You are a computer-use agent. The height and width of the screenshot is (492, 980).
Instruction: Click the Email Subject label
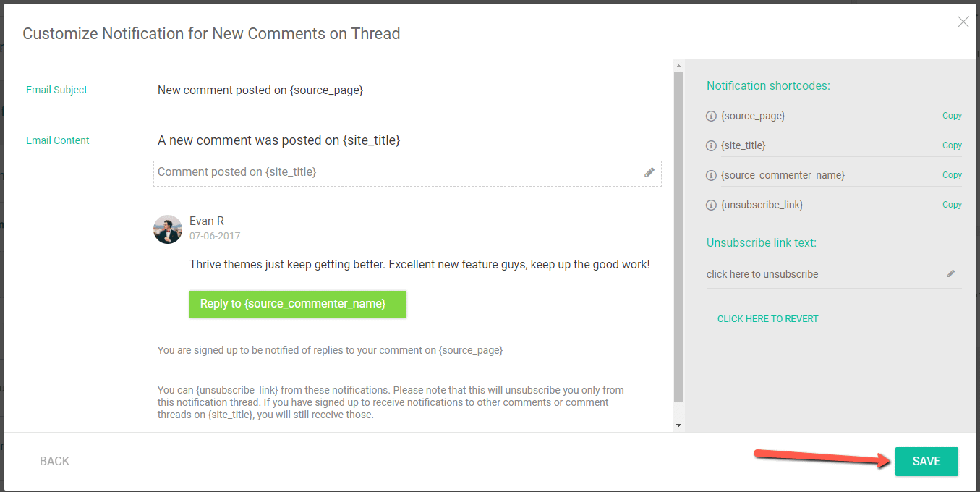[56, 90]
